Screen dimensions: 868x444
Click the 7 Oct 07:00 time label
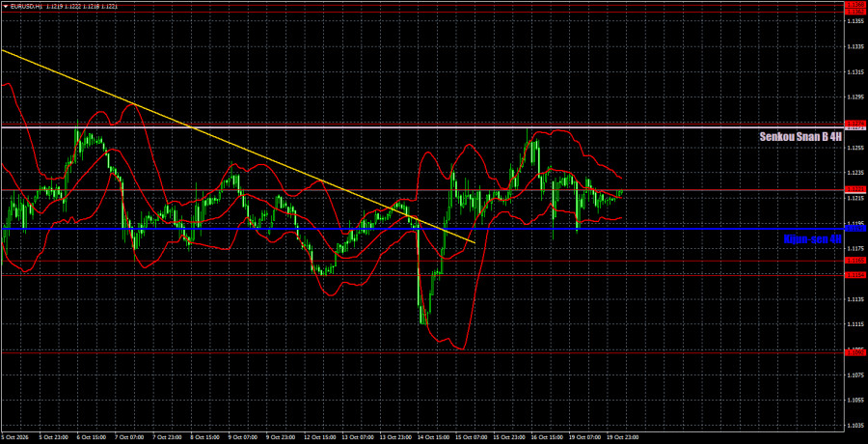point(128,437)
